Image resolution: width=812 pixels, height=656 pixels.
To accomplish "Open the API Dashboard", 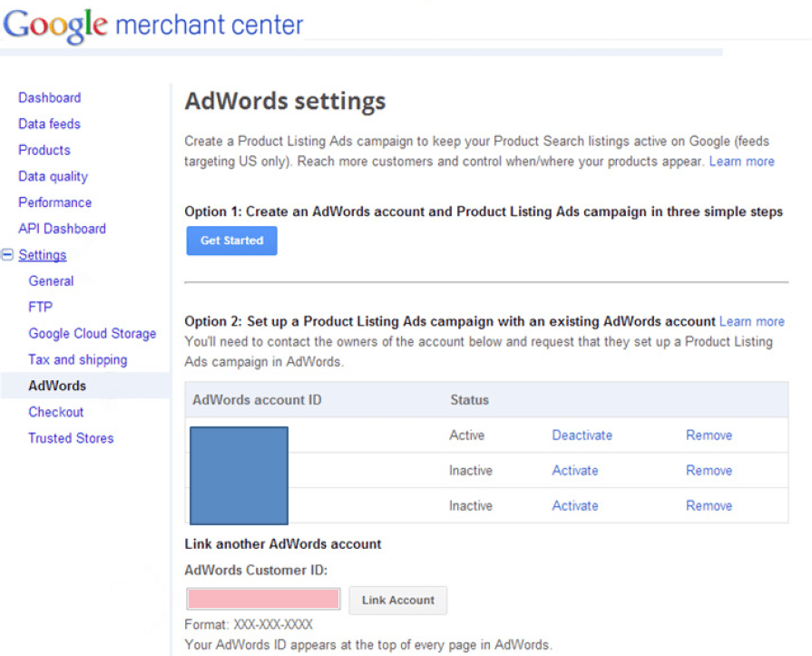I will 62,229.
